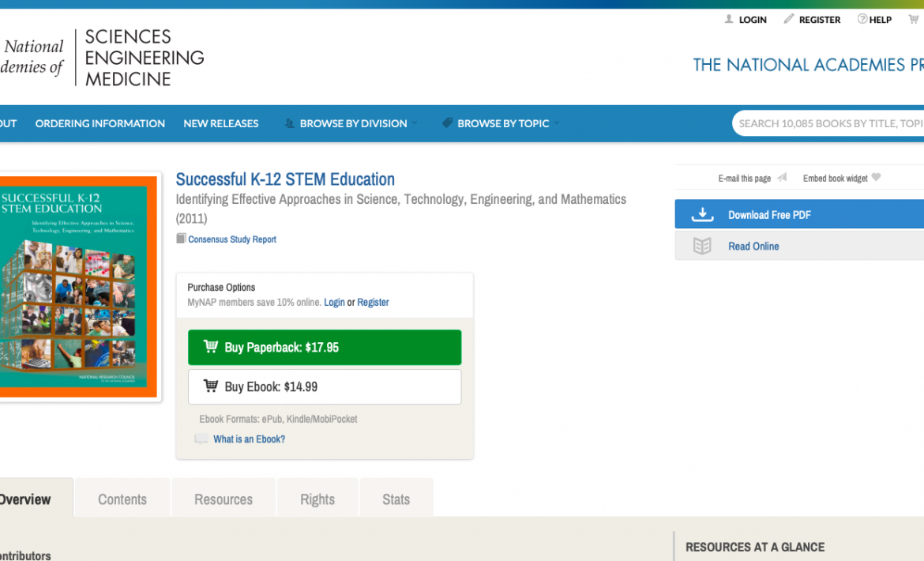Click the Consensus Study Report book icon
This screenshot has width=924, height=561.
tap(181, 239)
